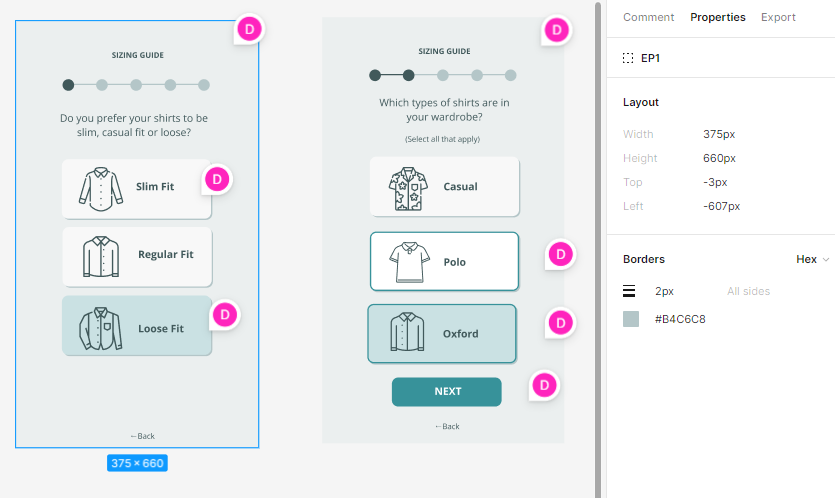Click the D comment pin on first artboard corner

(249, 29)
